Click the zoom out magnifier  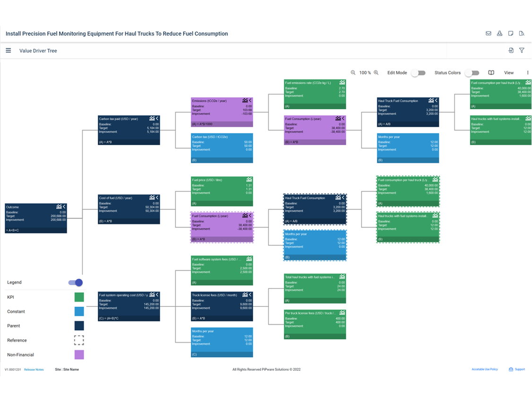point(353,73)
